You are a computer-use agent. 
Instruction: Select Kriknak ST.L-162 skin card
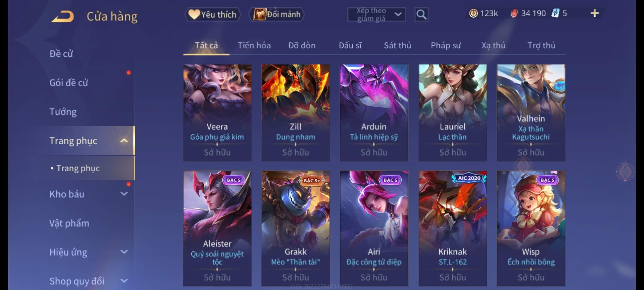452,228
